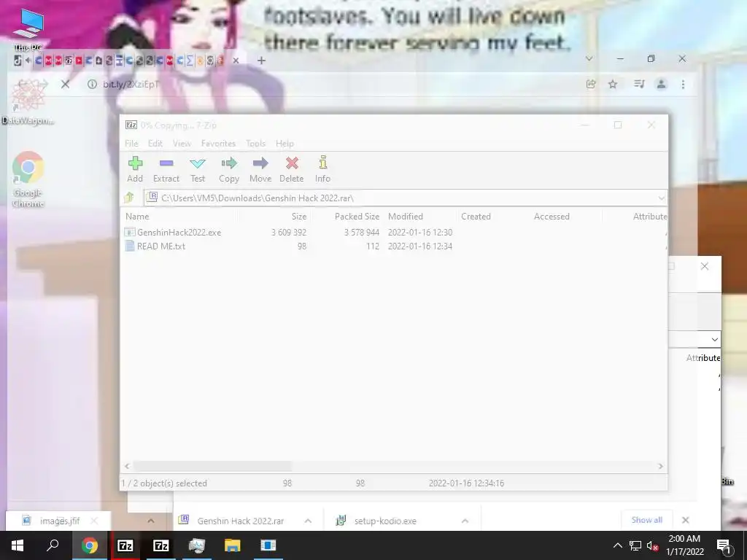Open the Help menu
The width and height of the screenshot is (747, 560).
click(285, 144)
